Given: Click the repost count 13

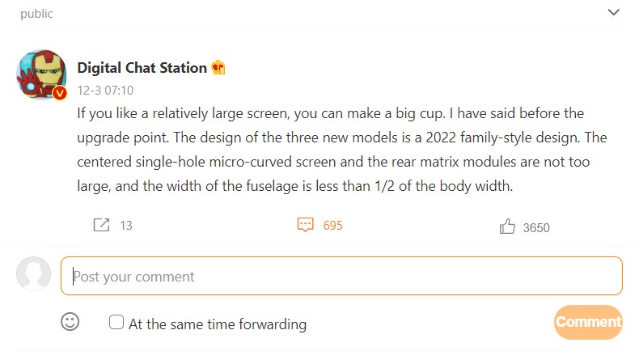Looking at the screenshot, I should click(x=125, y=226).
